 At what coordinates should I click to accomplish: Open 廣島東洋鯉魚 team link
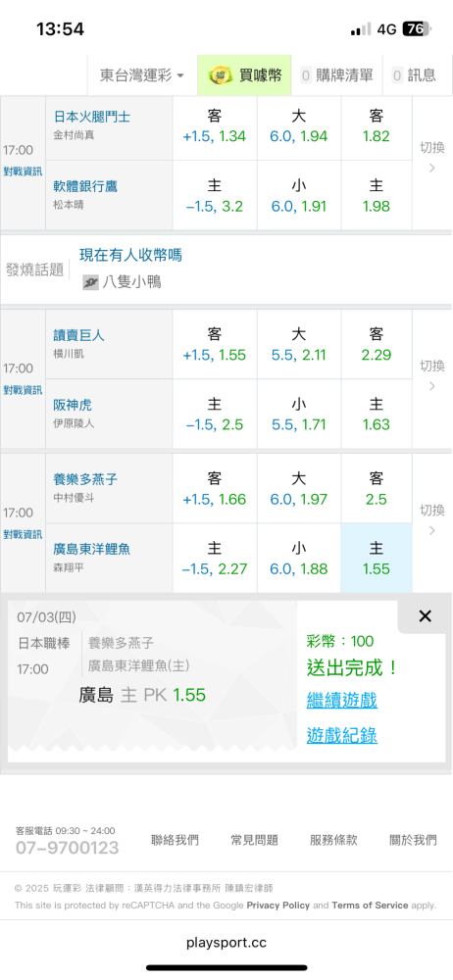91,550
